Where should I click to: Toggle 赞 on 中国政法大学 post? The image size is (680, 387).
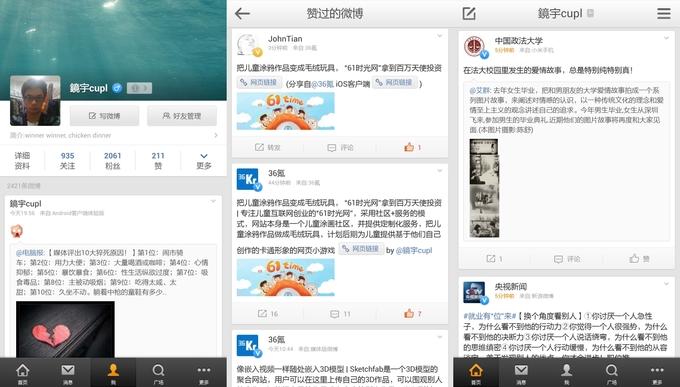639,259
